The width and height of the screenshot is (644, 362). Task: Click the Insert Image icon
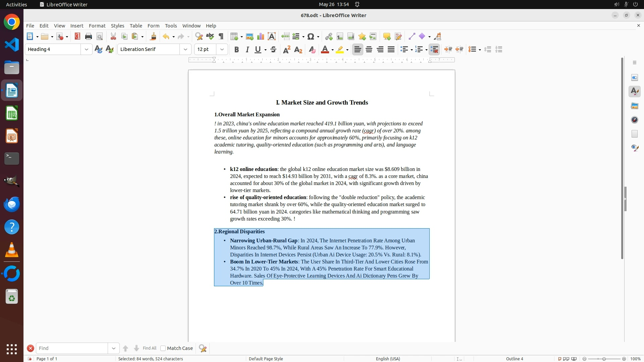click(x=250, y=37)
